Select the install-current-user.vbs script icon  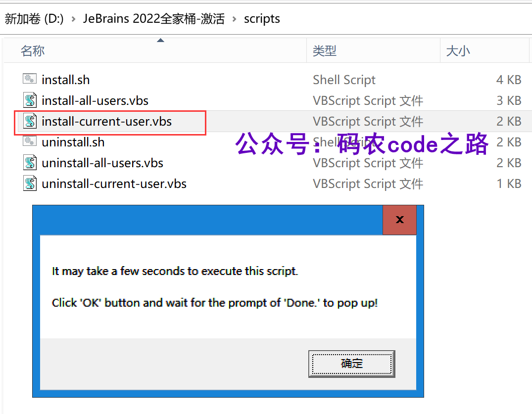tap(30, 121)
